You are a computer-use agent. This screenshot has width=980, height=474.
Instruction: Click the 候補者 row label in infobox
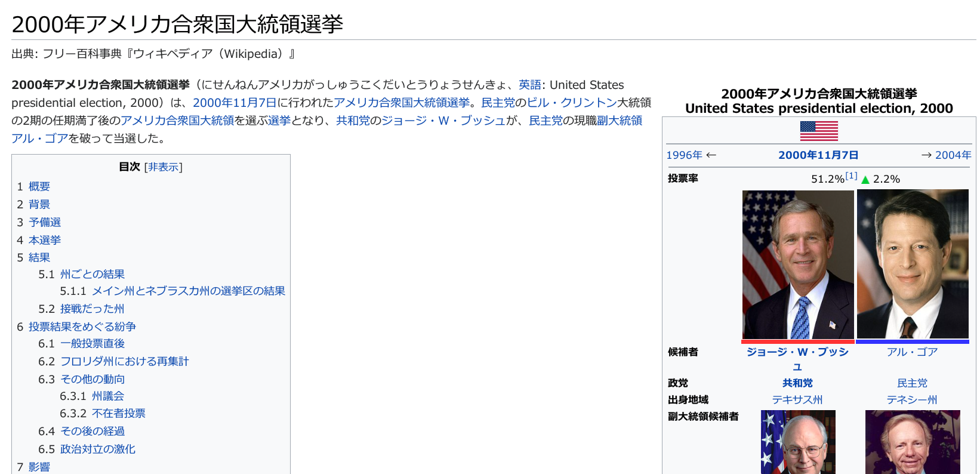[x=683, y=352]
